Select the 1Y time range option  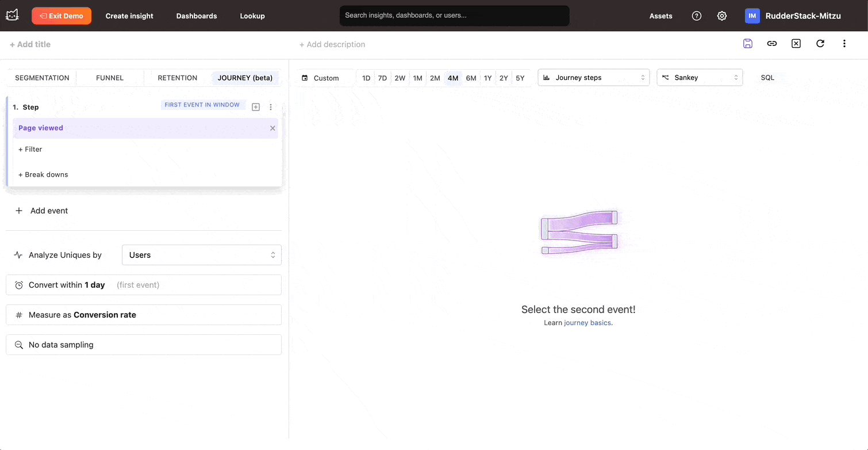(x=487, y=78)
